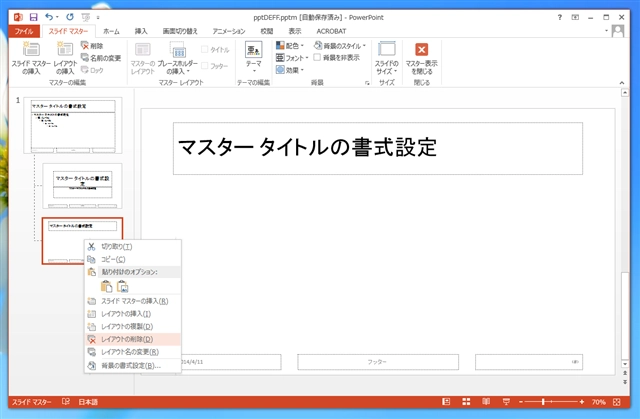The height and width of the screenshot is (419, 640).
Task: Switch to Normal view icon in status bar
Action: point(446,402)
